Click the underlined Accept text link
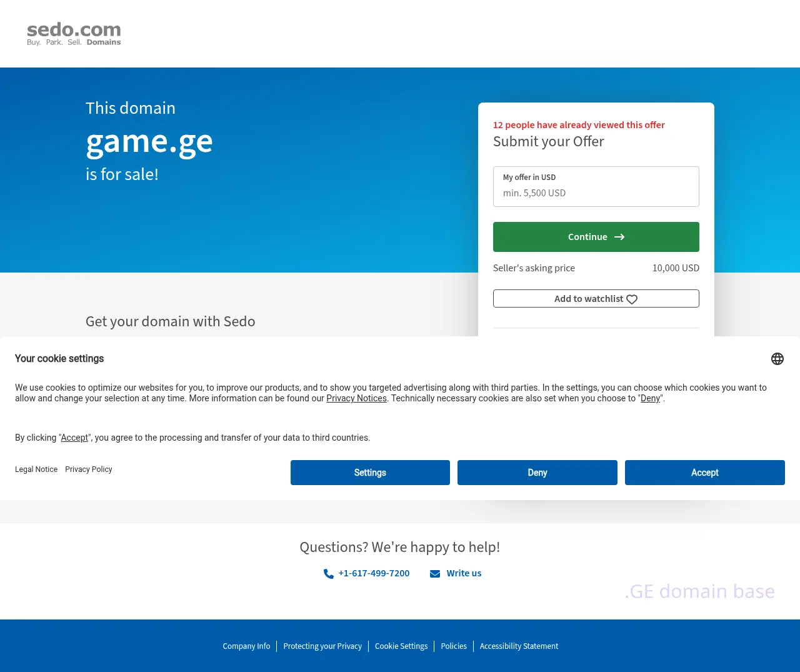The height and width of the screenshot is (672, 800). (x=74, y=438)
